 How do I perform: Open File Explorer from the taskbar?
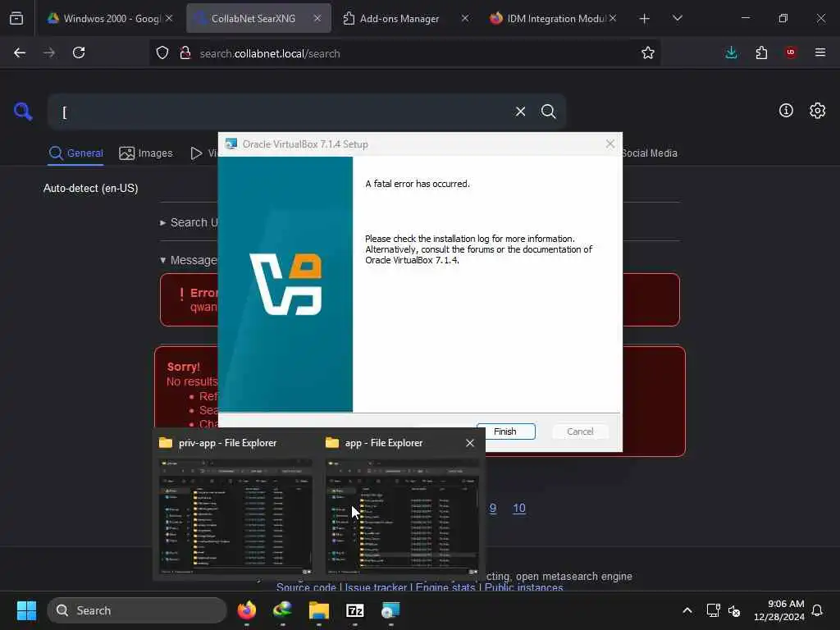pos(319,610)
